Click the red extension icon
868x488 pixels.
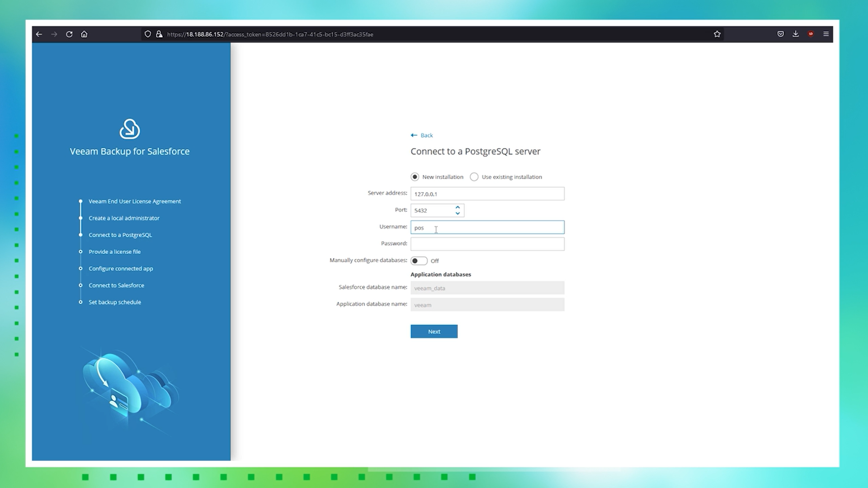pos(811,34)
